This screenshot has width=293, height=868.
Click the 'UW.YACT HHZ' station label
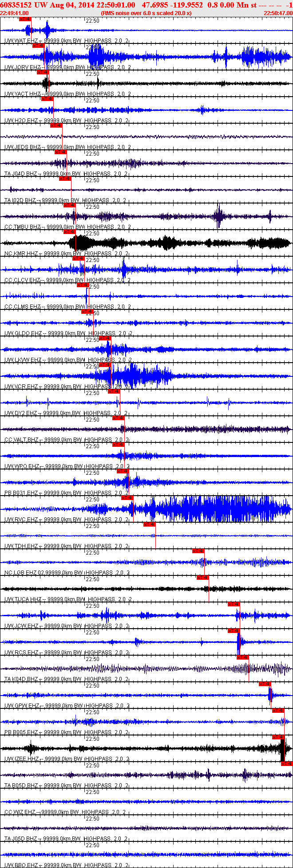[23, 94]
